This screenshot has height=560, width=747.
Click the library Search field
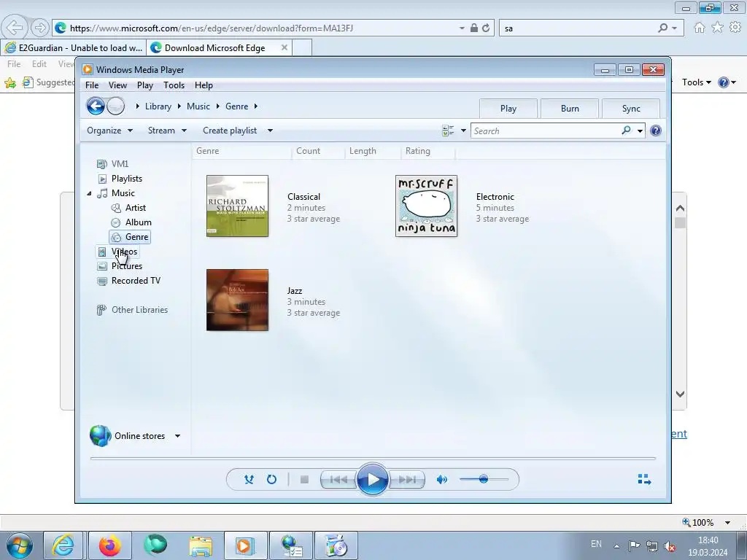click(x=546, y=131)
